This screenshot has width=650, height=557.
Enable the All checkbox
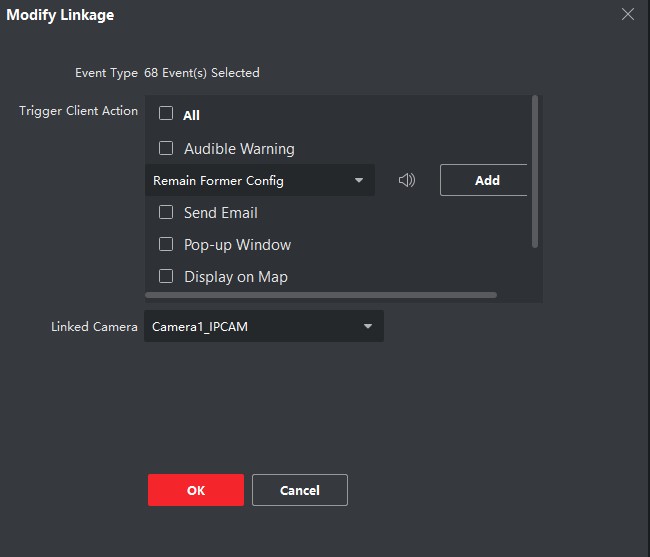tap(166, 114)
